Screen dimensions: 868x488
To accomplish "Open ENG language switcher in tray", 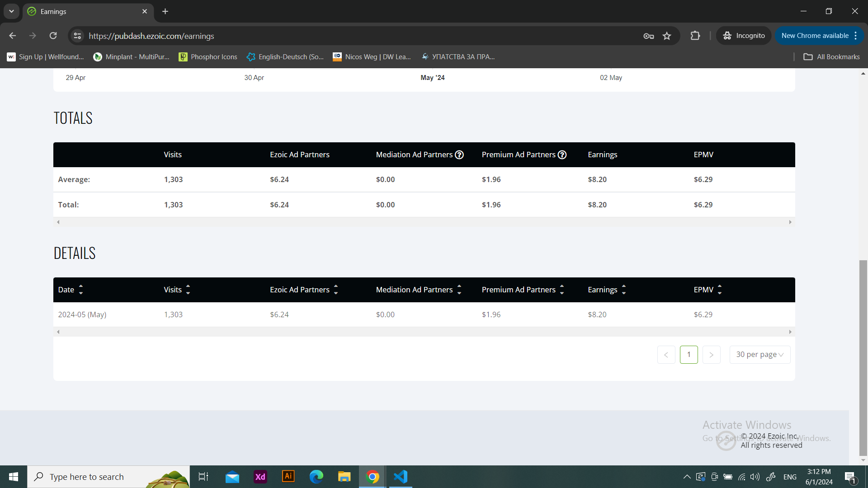I will (x=790, y=477).
